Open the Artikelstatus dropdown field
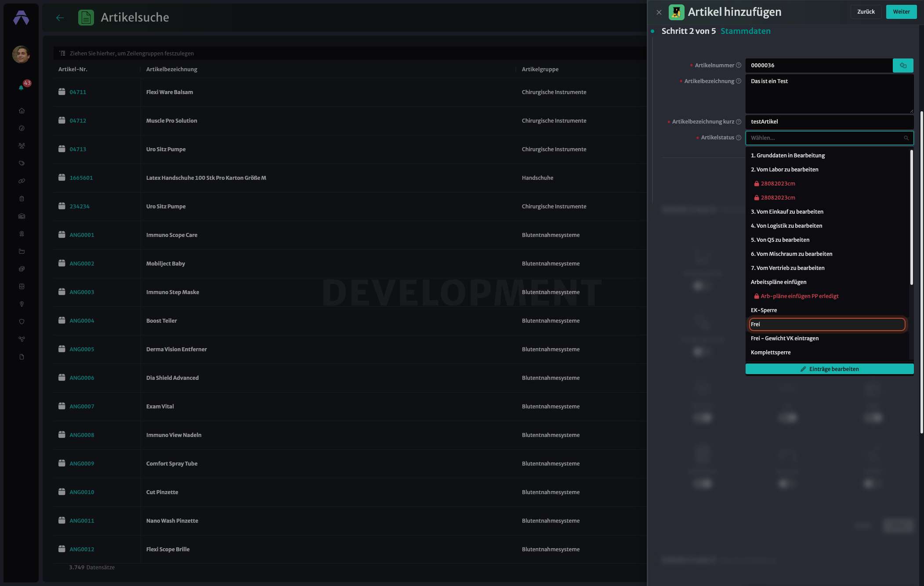 [830, 138]
